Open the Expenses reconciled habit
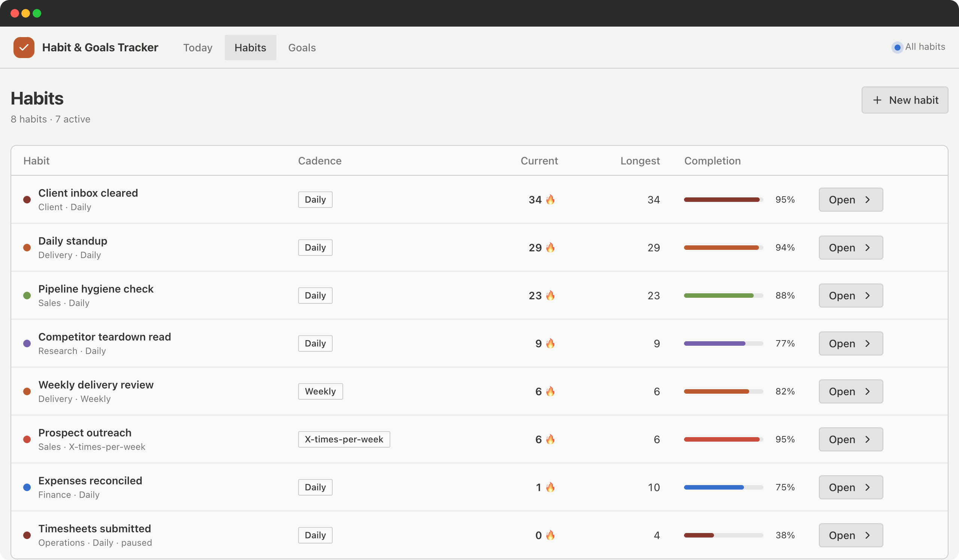The height and width of the screenshot is (560, 959). pos(850,487)
